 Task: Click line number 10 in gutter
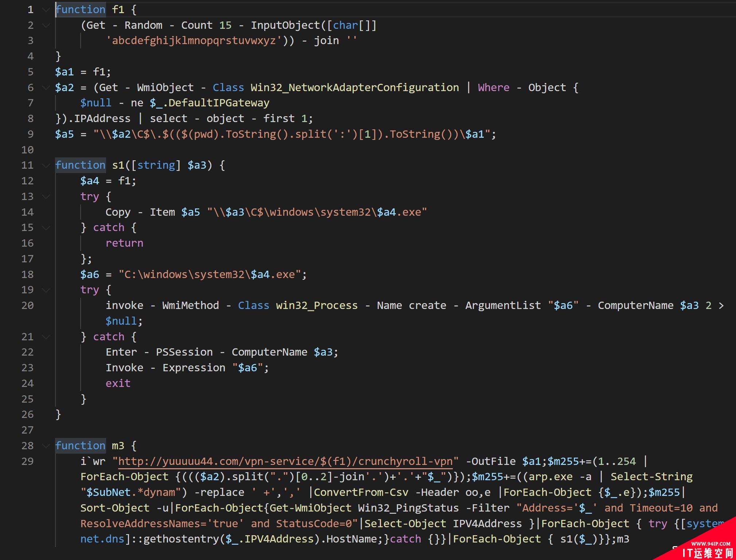[27, 150]
